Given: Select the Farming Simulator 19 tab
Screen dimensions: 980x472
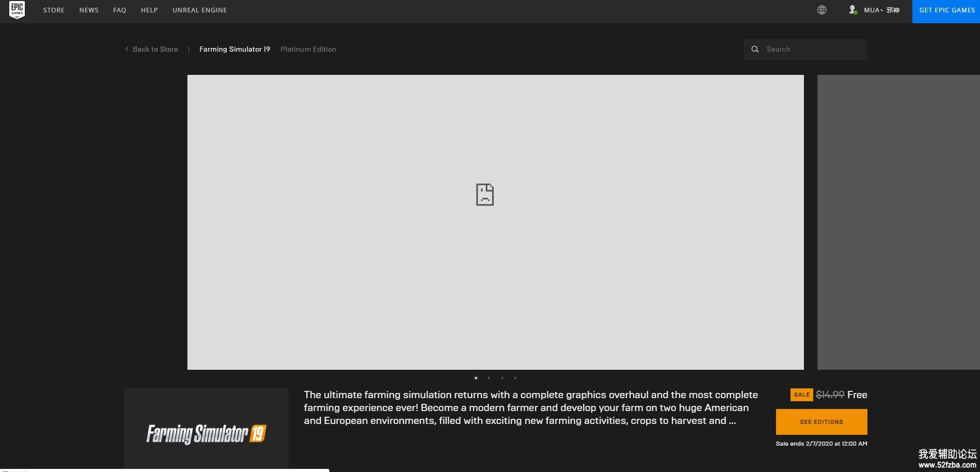Looking at the screenshot, I should click(235, 49).
